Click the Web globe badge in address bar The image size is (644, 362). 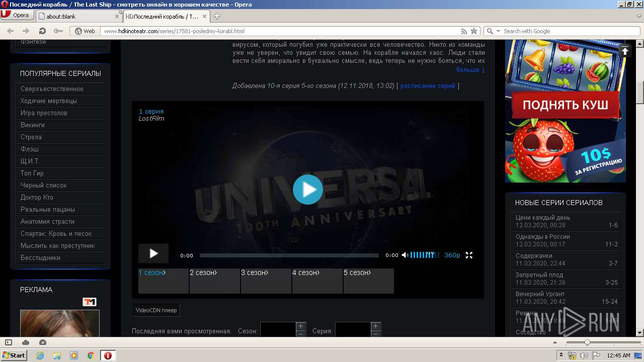(x=85, y=31)
